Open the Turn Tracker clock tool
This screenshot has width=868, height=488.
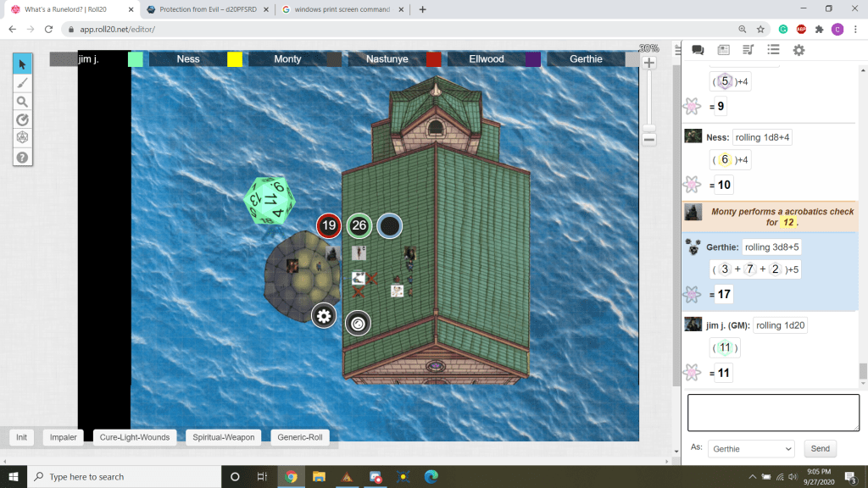23,120
